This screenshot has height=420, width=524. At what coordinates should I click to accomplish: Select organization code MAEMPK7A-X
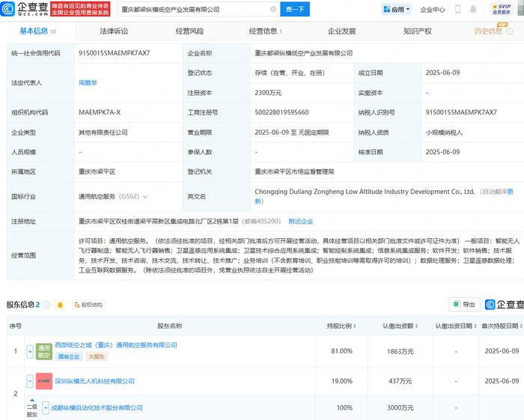[100, 112]
